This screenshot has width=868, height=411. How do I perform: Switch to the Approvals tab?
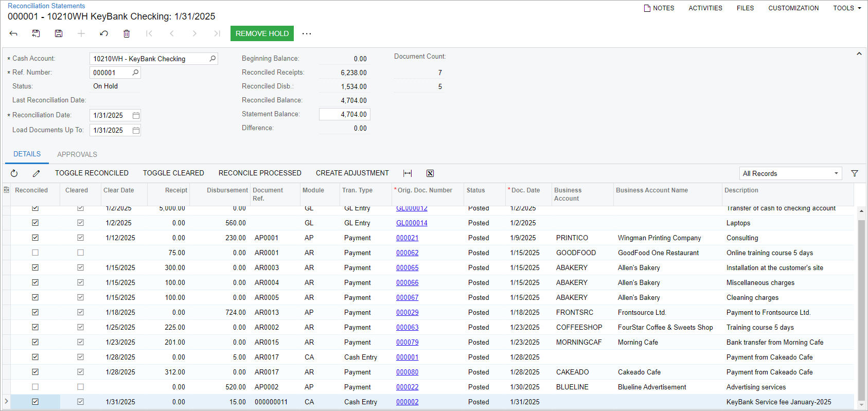point(77,154)
